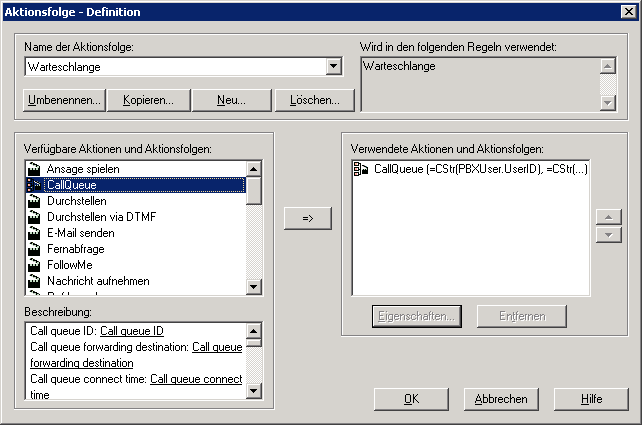
Task: Click the icon of the used CallQueue entry
Action: click(x=362, y=170)
